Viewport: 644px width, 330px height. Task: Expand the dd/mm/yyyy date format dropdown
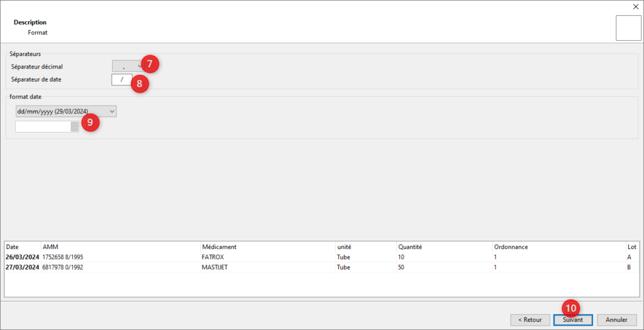click(66, 111)
